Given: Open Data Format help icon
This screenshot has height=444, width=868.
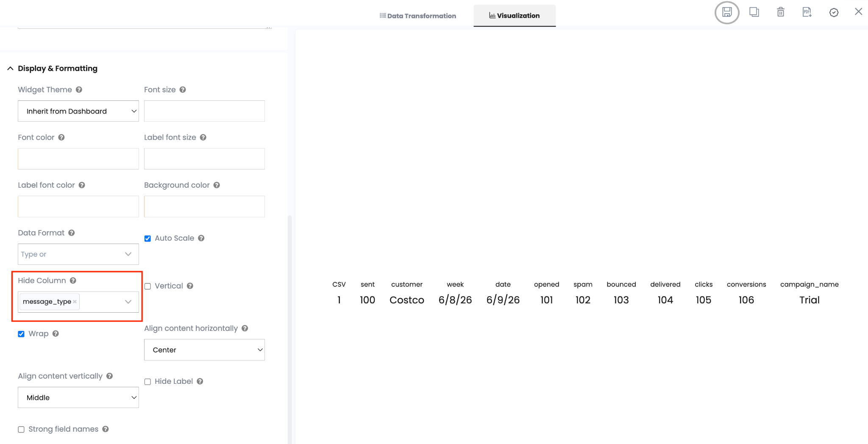Looking at the screenshot, I should click(x=72, y=233).
